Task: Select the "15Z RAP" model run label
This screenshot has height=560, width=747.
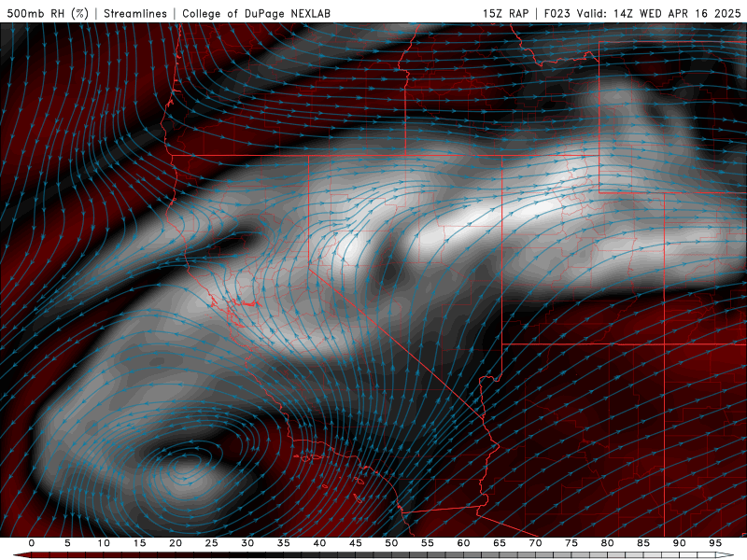Action: (x=505, y=13)
